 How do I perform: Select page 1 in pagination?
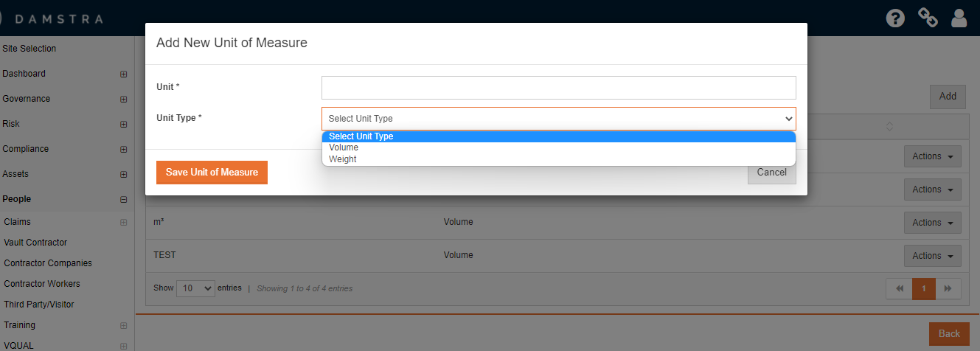point(924,289)
